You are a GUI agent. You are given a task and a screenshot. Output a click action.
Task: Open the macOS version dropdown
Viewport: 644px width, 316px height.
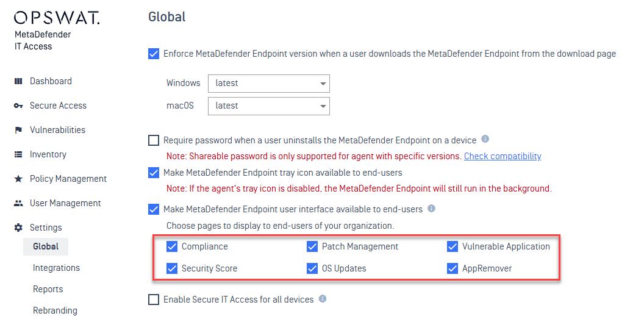[268, 106]
